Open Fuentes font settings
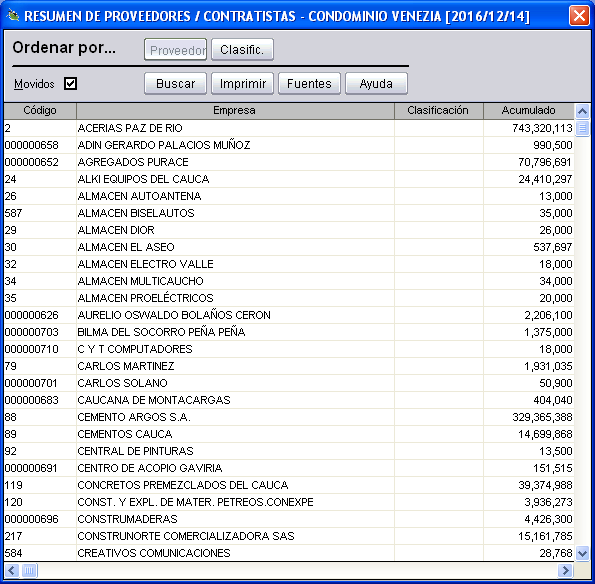 [309, 83]
